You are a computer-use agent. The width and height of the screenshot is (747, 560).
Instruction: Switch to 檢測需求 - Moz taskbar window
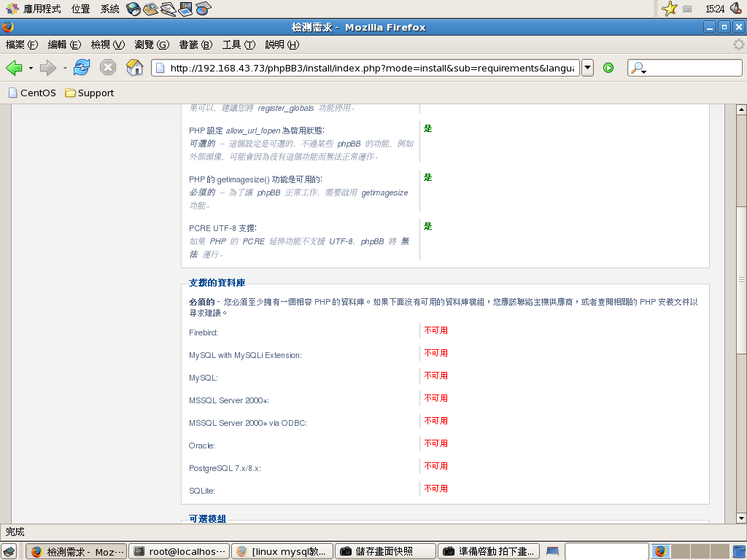76,551
